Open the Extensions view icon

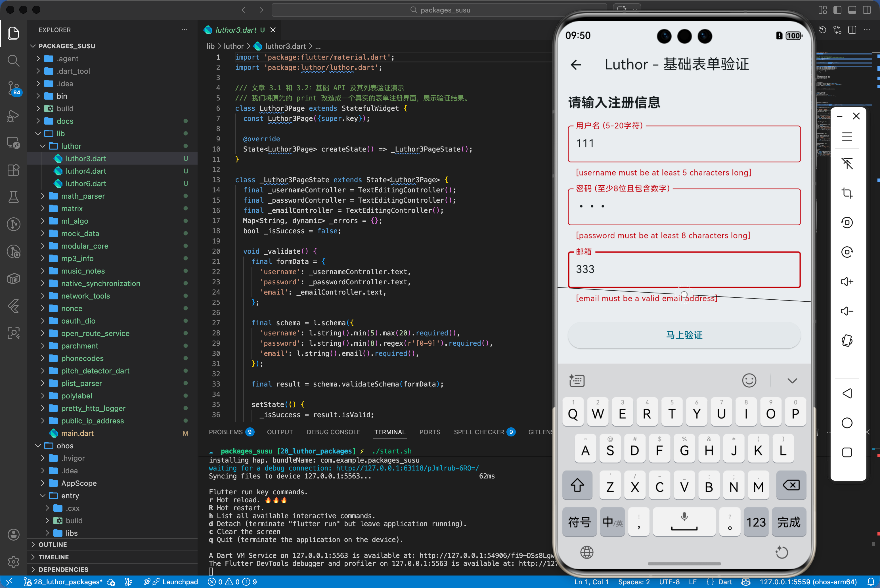click(x=14, y=170)
